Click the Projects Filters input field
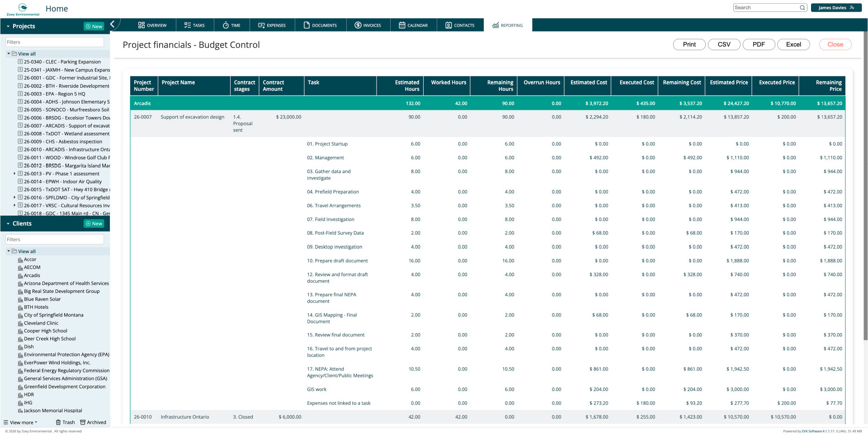This screenshot has height=434, width=868. [55, 42]
